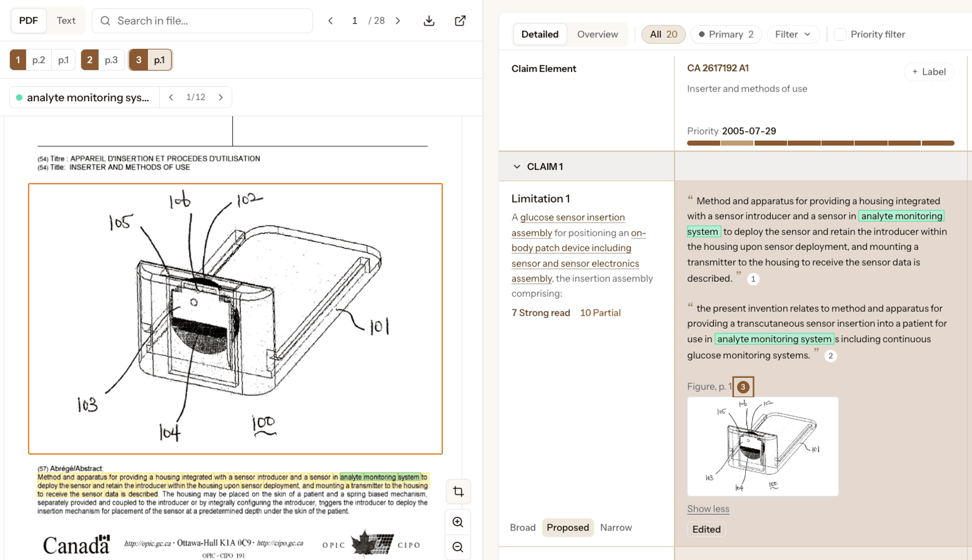The height and width of the screenshot is (560, 972).
Task: Jump to p.3 of reference 2
Action: pyautogui.click(x=111, y=60)
